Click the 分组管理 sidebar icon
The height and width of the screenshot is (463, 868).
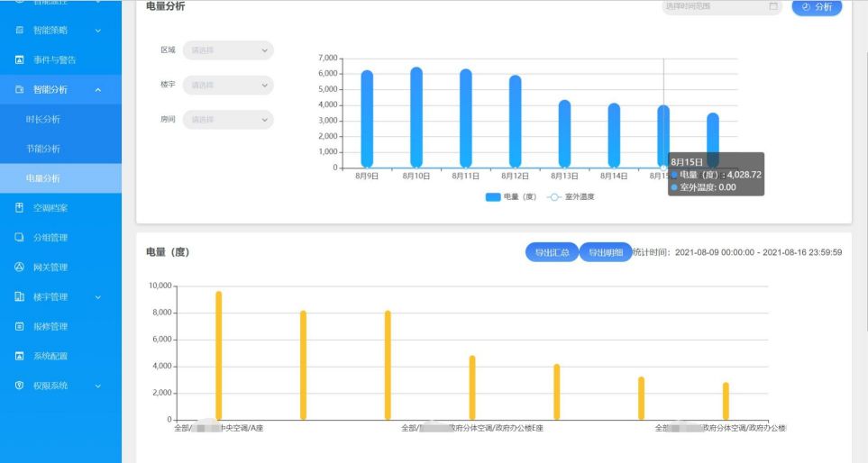(x=20, y=238)
